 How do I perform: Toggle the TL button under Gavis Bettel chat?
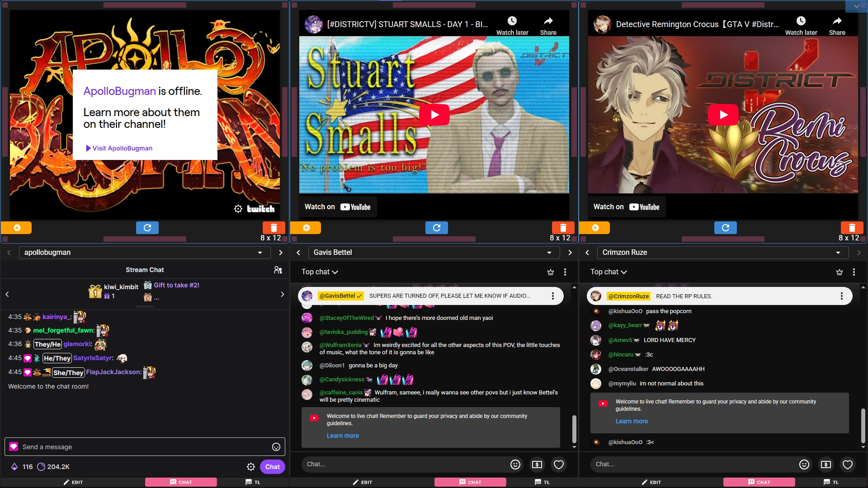[x=543, y=482]
